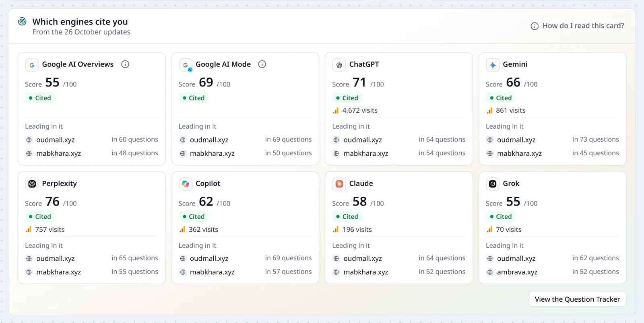
Task: Click the Claude card title
Action: coord(361,183)
